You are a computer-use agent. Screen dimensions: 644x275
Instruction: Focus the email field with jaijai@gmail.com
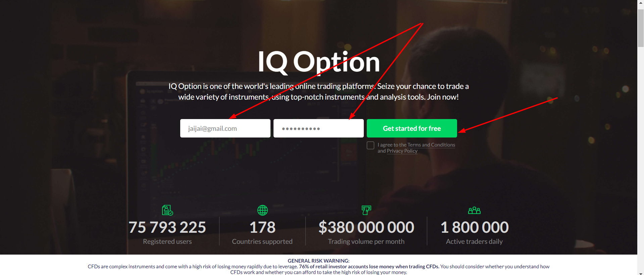pos(225,128)
